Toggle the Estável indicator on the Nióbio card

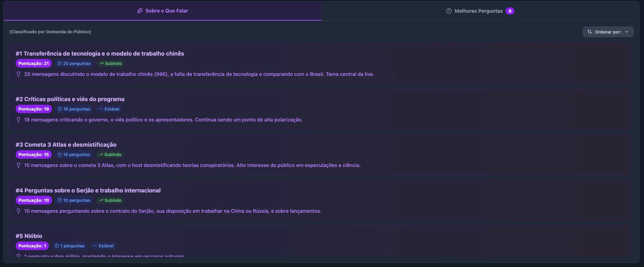click(x=103, y=246)
